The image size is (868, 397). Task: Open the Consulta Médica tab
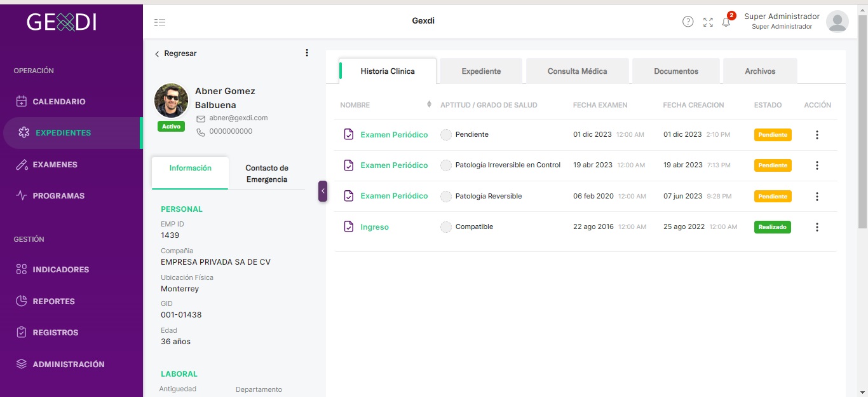pyautogui.click(x=577, y=71)
